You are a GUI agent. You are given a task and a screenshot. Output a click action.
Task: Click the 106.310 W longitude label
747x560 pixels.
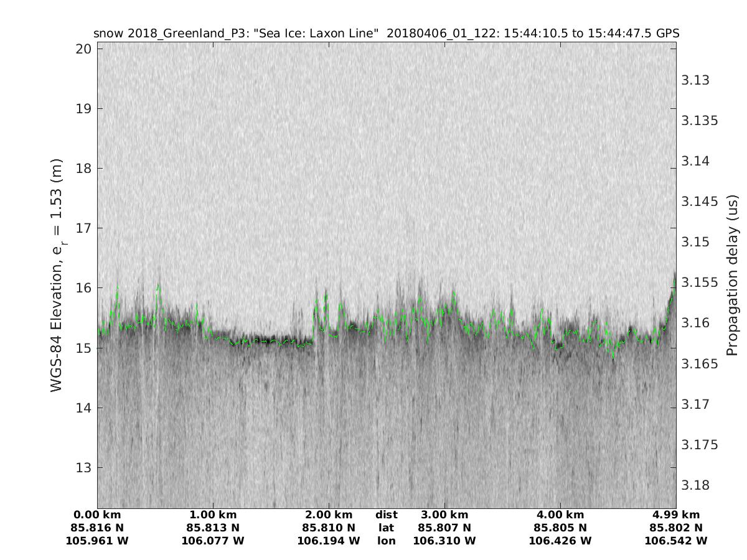(444, 541)
